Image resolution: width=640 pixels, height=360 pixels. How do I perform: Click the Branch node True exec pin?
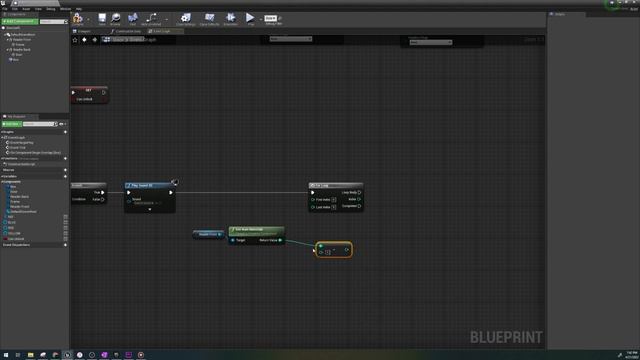pos(102,192)
